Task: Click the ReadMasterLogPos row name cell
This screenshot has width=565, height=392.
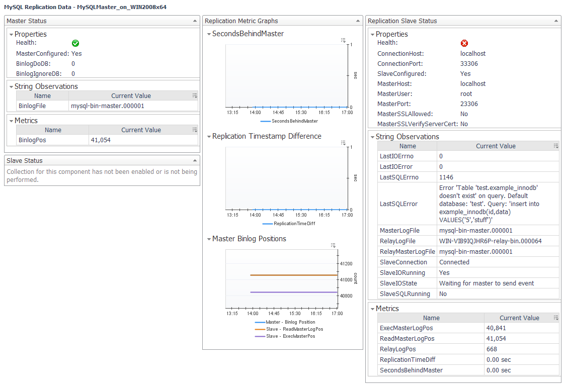Action: pos(431,338)
